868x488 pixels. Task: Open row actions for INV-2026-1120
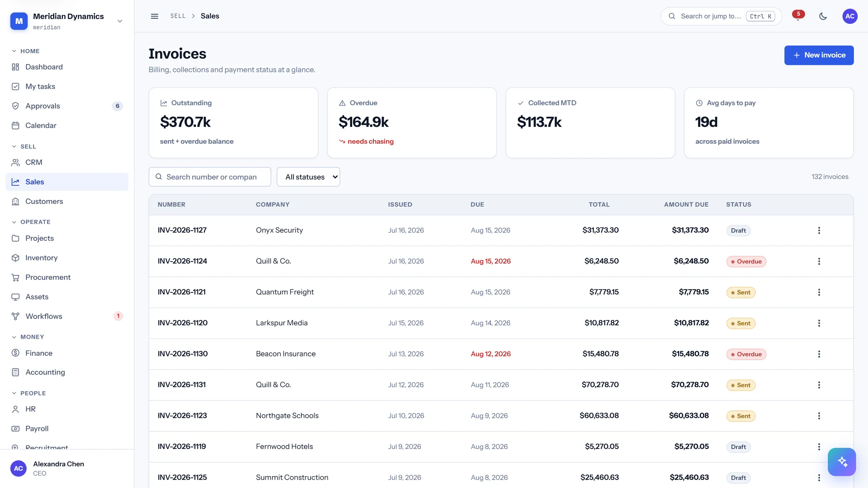point(819,323)
